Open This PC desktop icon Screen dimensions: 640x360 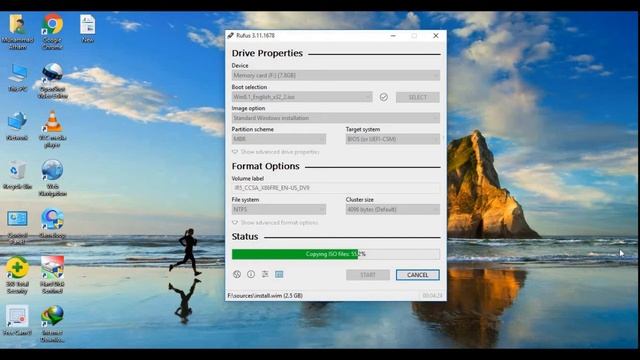(18, 78)
